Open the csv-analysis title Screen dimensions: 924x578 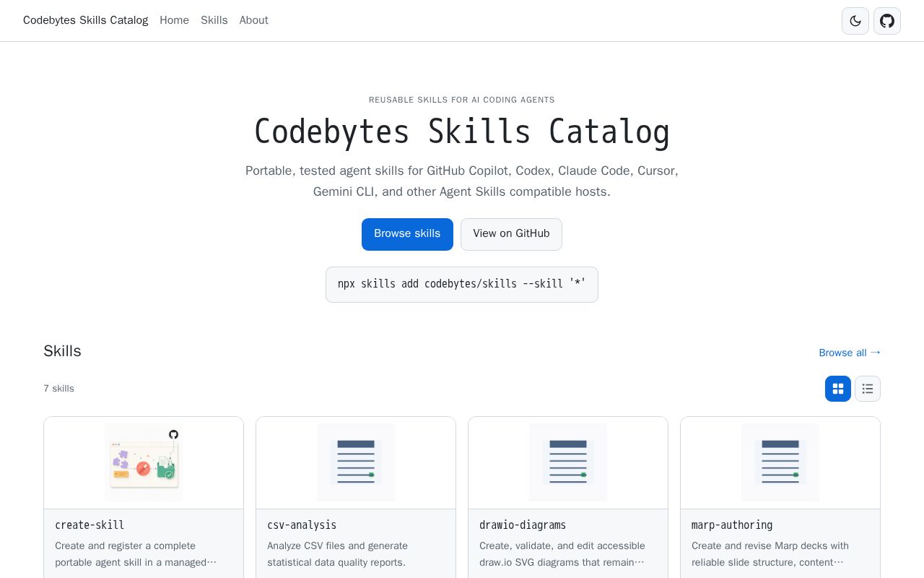302,525
